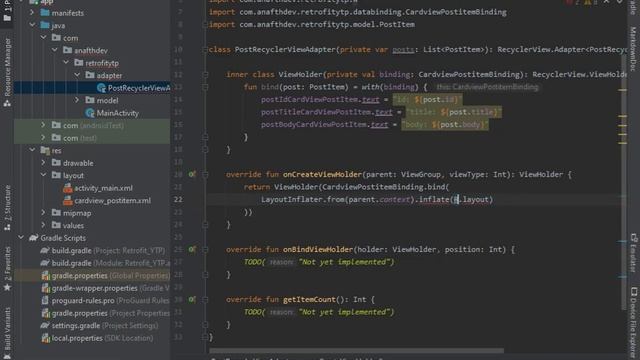
Task: Click the XML icon of activity_main.xml
Action: click(67, 188)
